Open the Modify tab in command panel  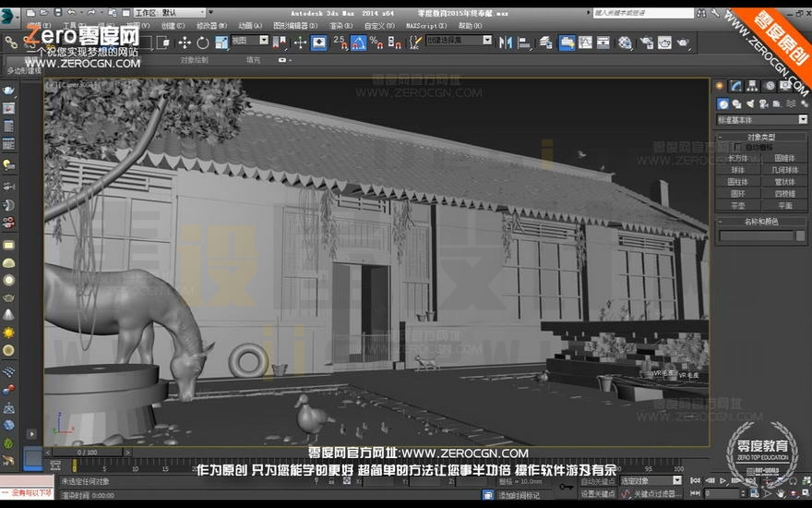(x=735, y=86)
